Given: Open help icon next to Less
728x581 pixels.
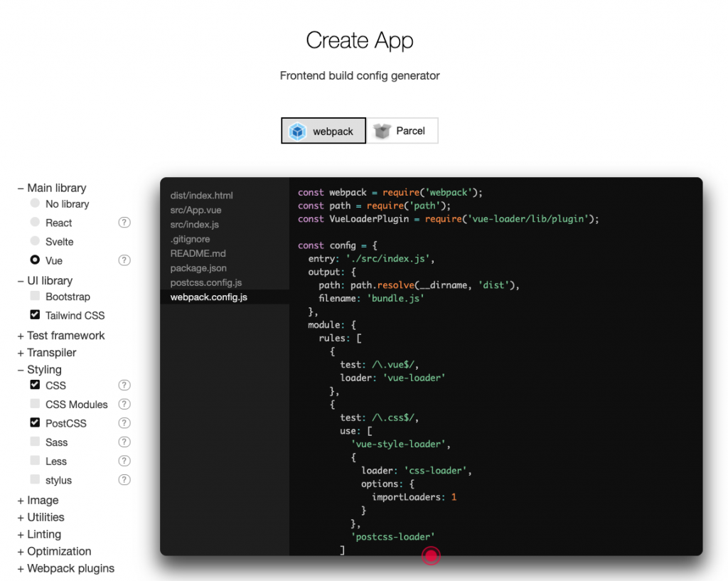Looking at the screenshot, I should [x=124, y=461].
